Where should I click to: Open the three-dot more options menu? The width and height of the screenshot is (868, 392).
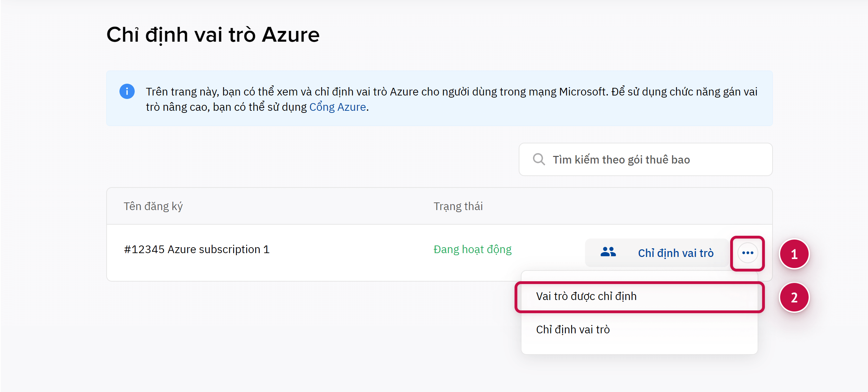748,253
